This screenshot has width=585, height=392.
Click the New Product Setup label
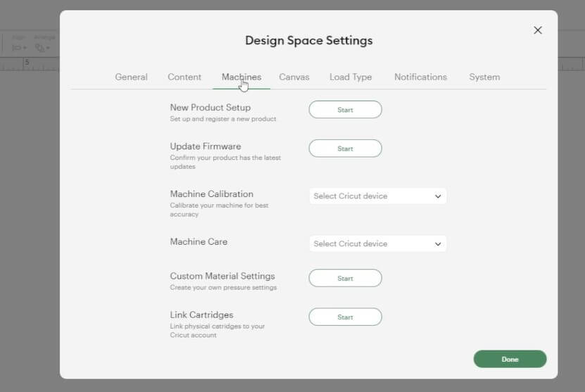[x=210, y=108]
